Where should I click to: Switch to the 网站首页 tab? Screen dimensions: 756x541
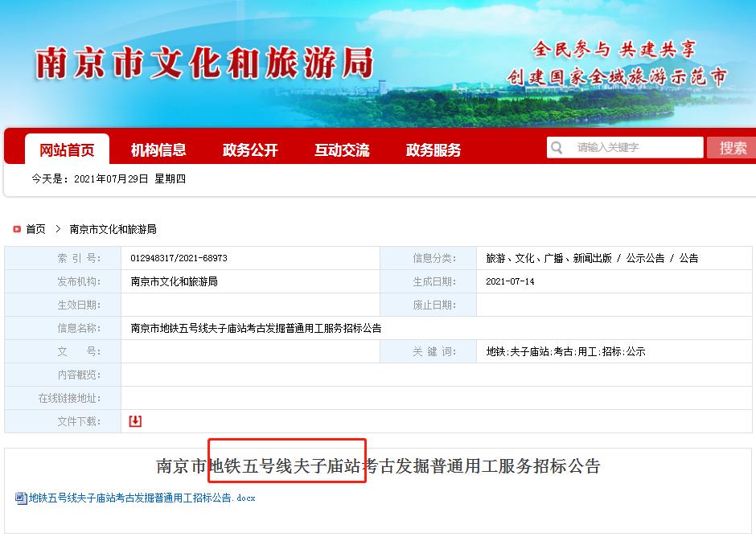(67, 149)
